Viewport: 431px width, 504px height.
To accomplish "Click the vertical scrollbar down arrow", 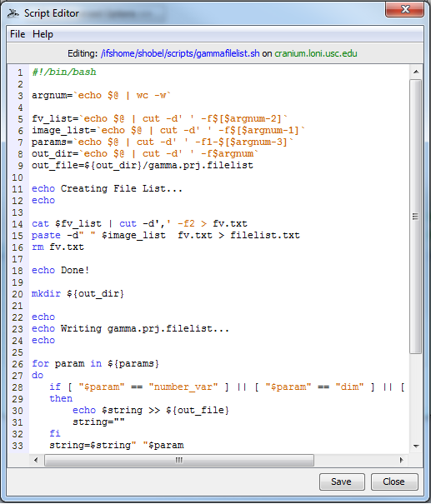I will [x=416, y=447].
